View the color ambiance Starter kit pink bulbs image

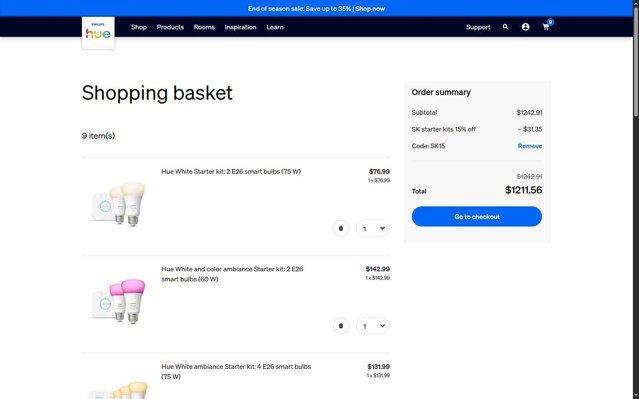tap(117, 301)
